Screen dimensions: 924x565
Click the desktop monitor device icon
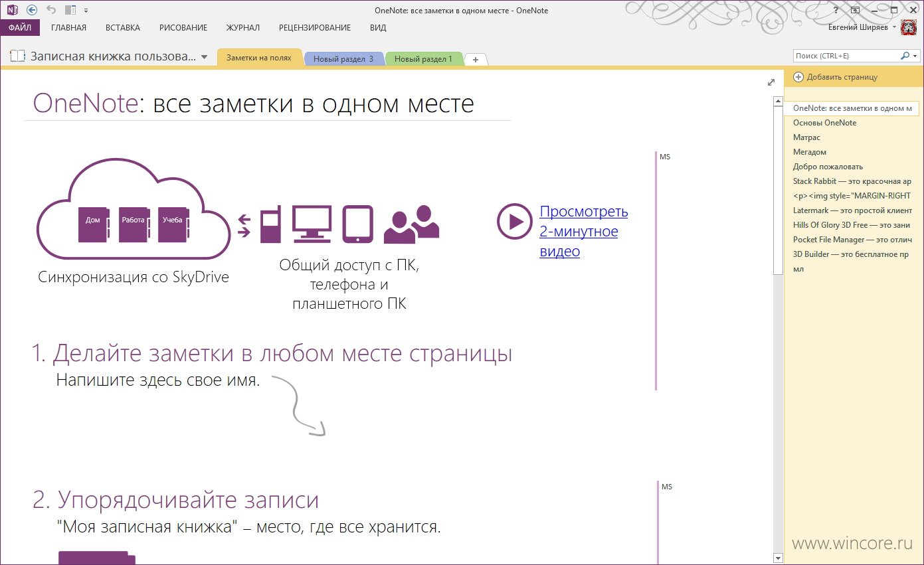[x=312, y=223]
